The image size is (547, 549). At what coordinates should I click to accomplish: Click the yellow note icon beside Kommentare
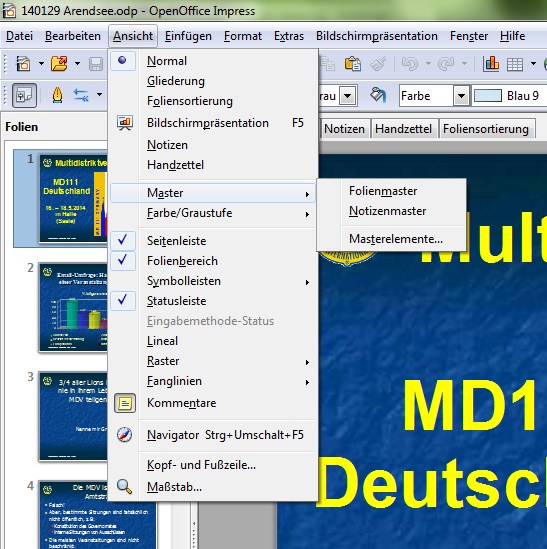[125, 403]
